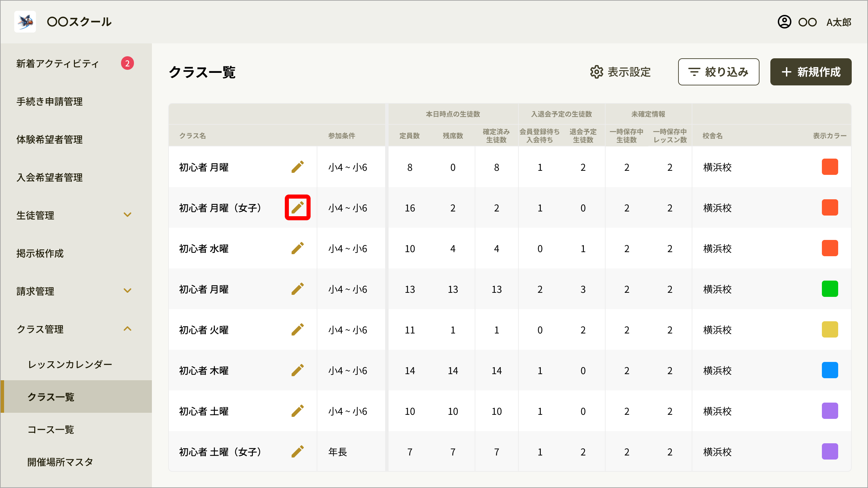Click the 表示カラー column header
This screenshot has height=488, width=868.
(830, 136)
